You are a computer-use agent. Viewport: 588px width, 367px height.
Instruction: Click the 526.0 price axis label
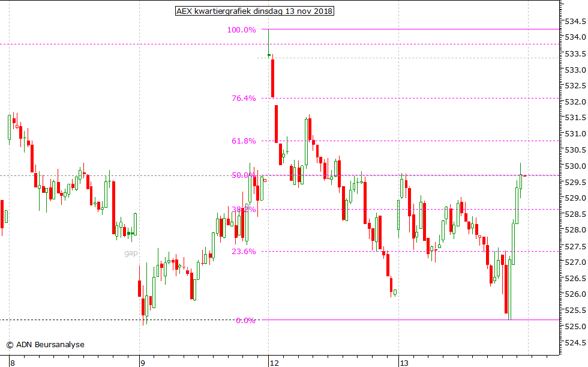tap(575, 294)
